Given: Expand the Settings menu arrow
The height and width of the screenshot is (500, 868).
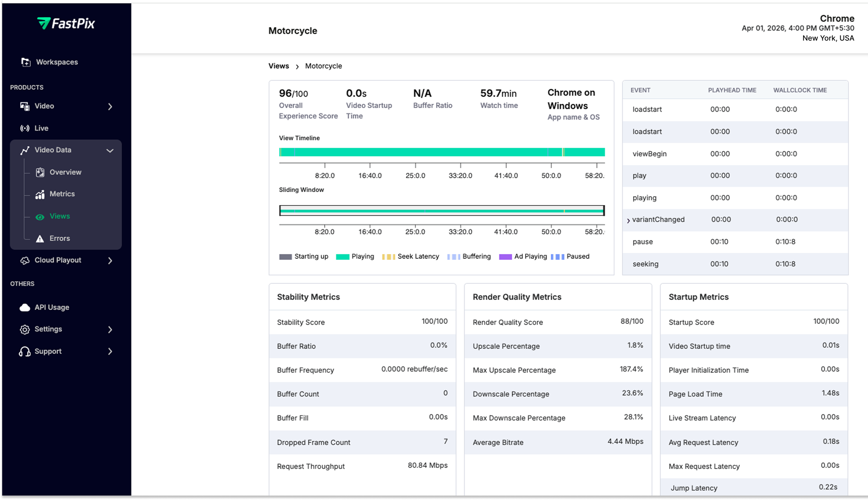Looking at the screenshot, I should pyautogui.click(x=110, y=330).
